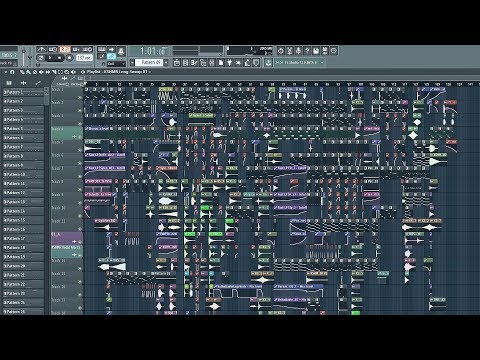Click the touch keyboard icon
Screen dimensions: 480x360
pos(247,62)
